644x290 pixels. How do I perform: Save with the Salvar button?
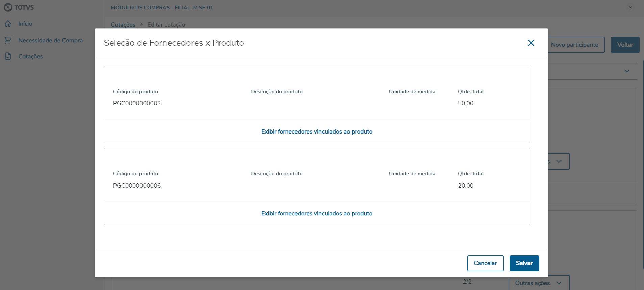[x=524, y=263]
